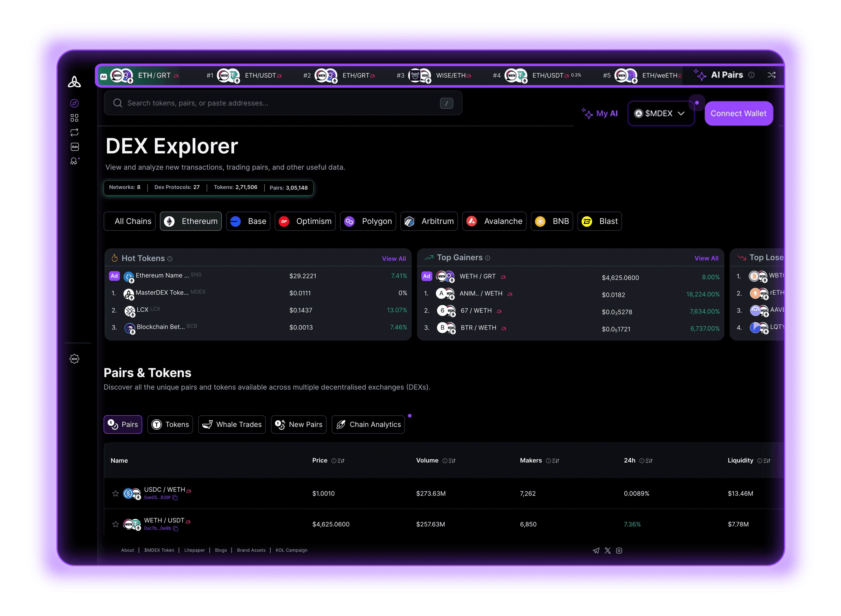Click the Instagram footer icon
841x616 pixels.
(x=619, y=550)
